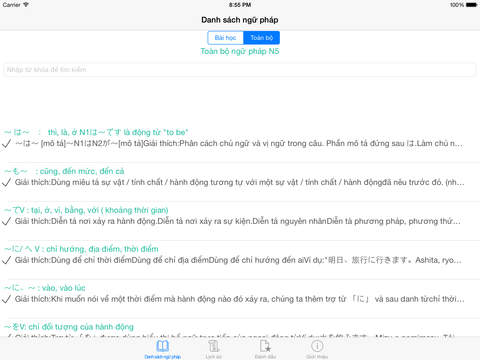Open grammar entry 'thì, là, ở N1は~です'
The image size is (480, 360).
point(96,132)
